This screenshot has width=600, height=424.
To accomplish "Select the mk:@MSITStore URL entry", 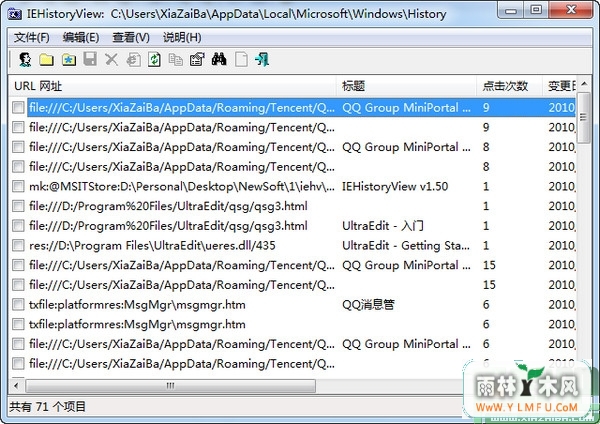I will click(182, 186).
